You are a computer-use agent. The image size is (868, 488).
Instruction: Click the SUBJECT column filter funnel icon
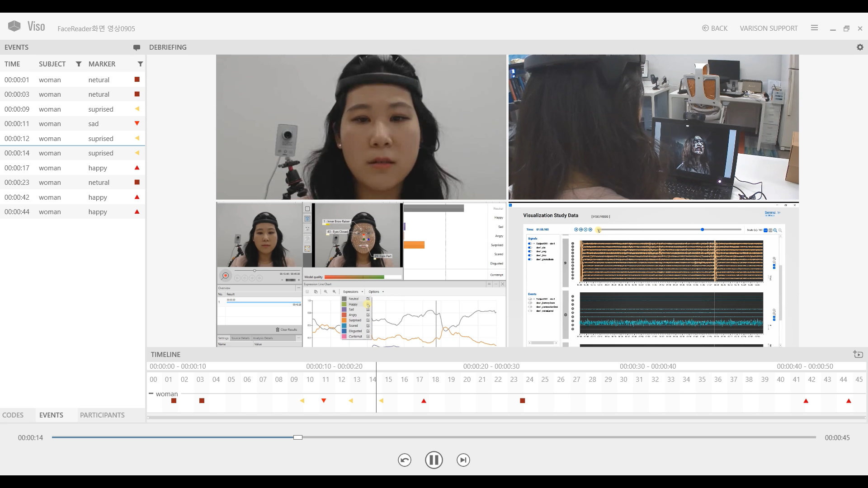tap(78, 64)
